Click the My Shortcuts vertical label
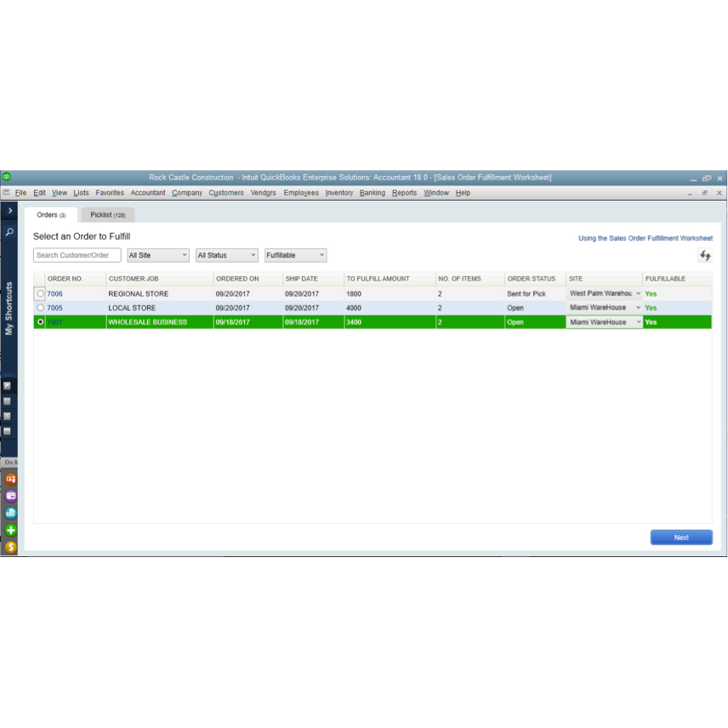 9,308
